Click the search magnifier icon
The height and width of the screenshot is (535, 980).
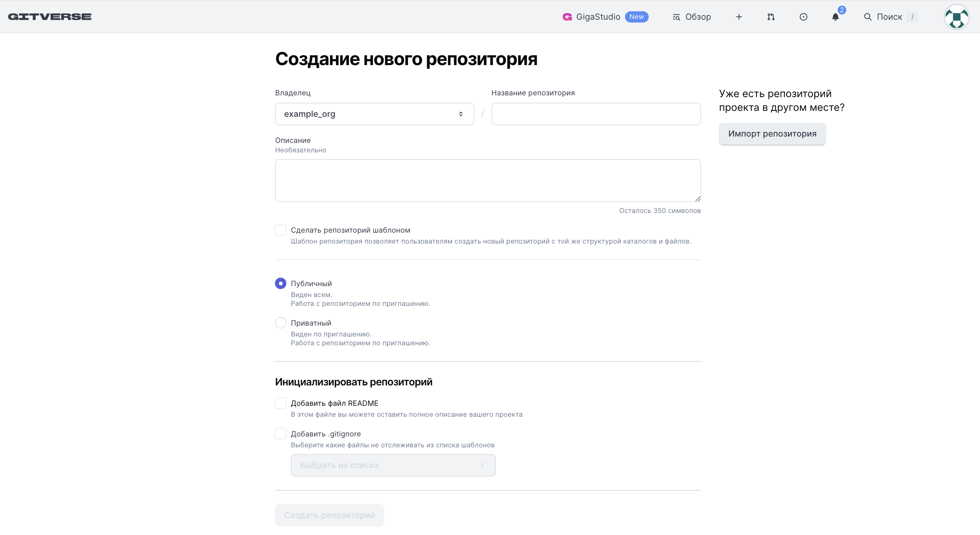[x=868, y=17]
